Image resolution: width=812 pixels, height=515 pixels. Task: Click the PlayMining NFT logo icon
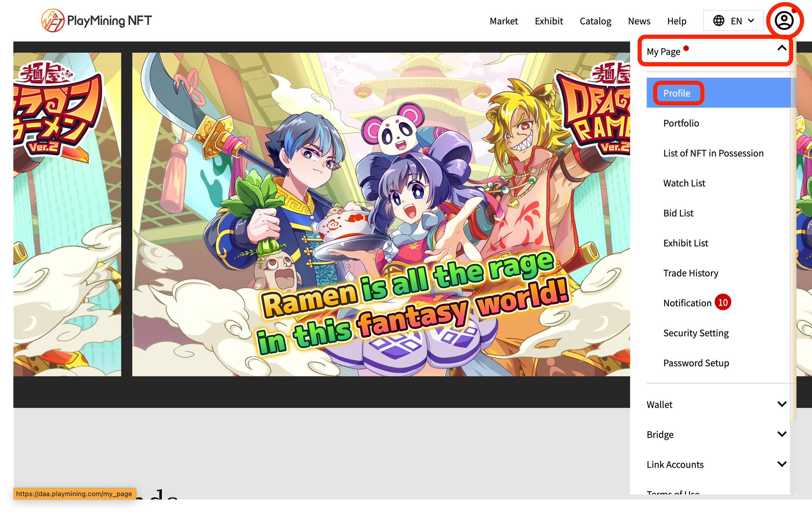[x=53, y=21]
